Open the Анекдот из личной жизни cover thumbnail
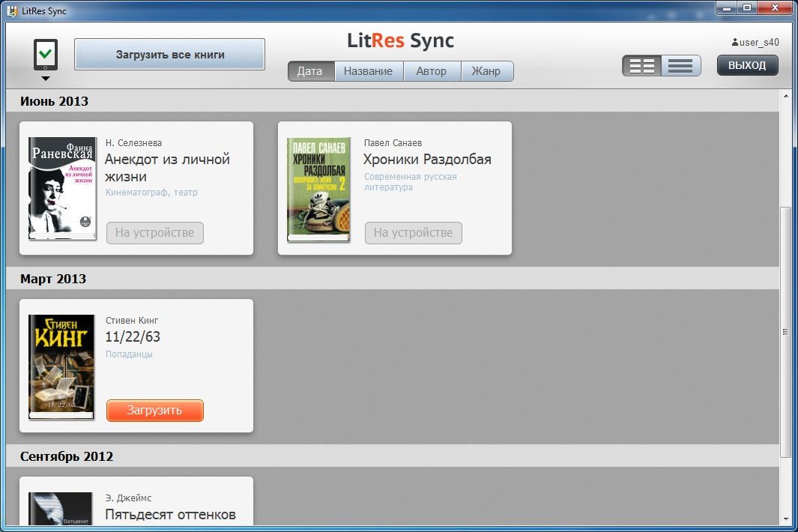This screenshot has width=798, height=532. tap(63, 188)
